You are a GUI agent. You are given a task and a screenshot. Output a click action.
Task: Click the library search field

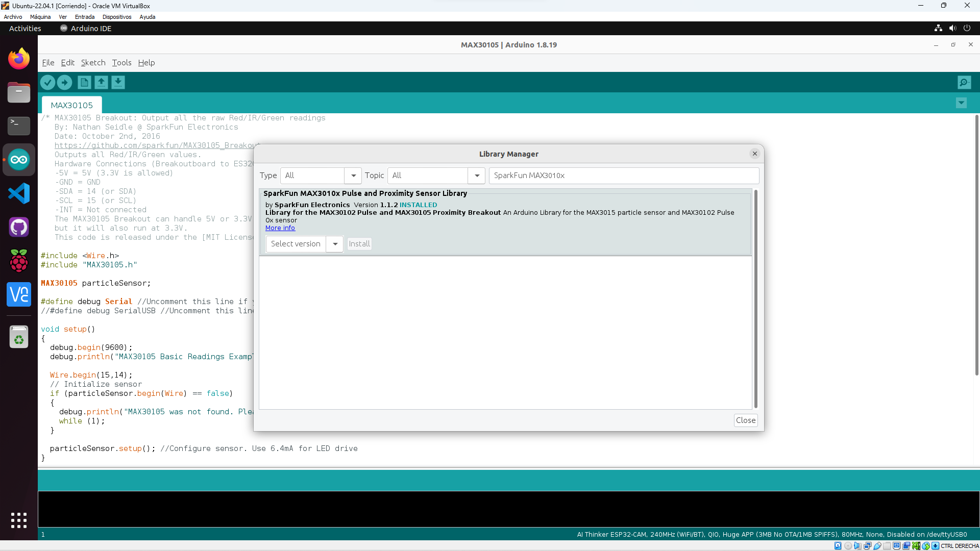pyautogui.click(x=624, y=176)
